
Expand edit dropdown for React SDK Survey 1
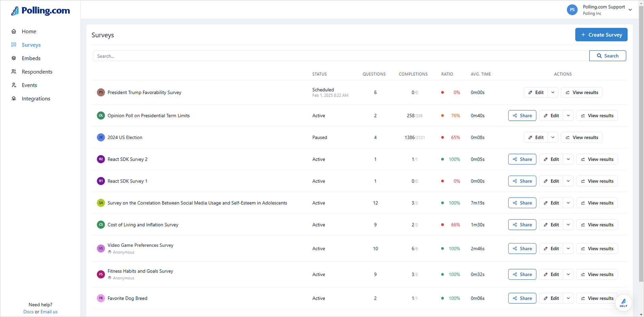tap(568, 181)
